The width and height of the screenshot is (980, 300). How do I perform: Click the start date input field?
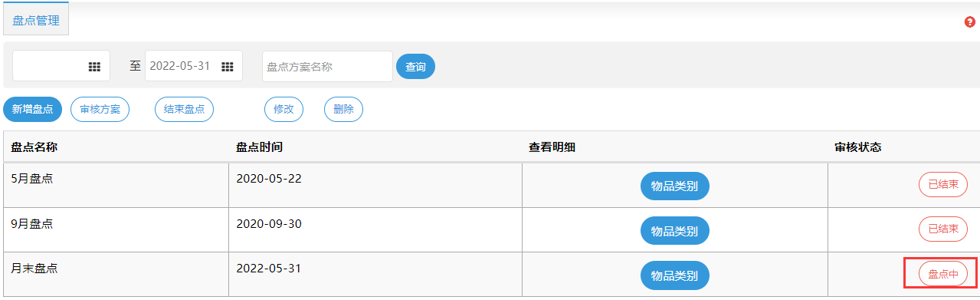coord(61,66)
